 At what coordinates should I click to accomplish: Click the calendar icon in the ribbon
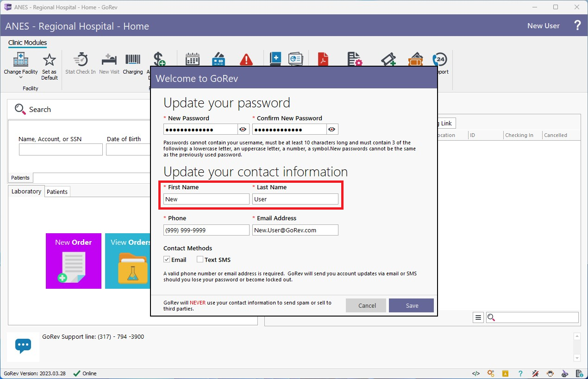[x=192, y=59]
